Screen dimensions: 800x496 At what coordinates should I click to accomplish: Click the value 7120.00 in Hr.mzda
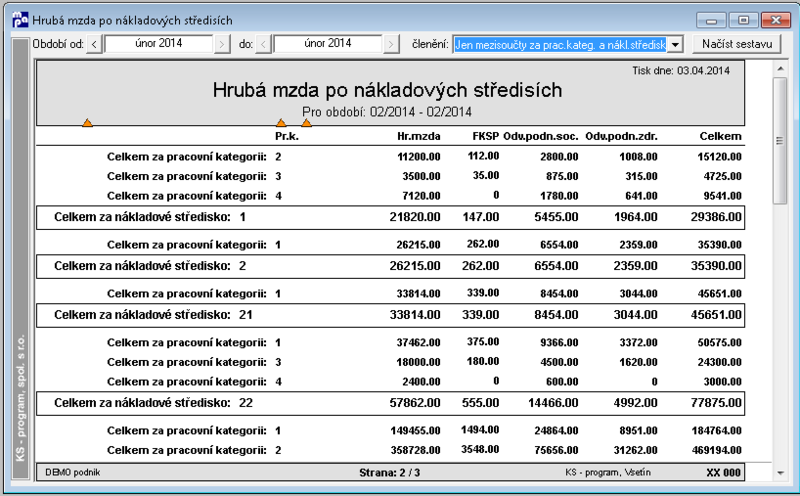[x=421, y=196]
